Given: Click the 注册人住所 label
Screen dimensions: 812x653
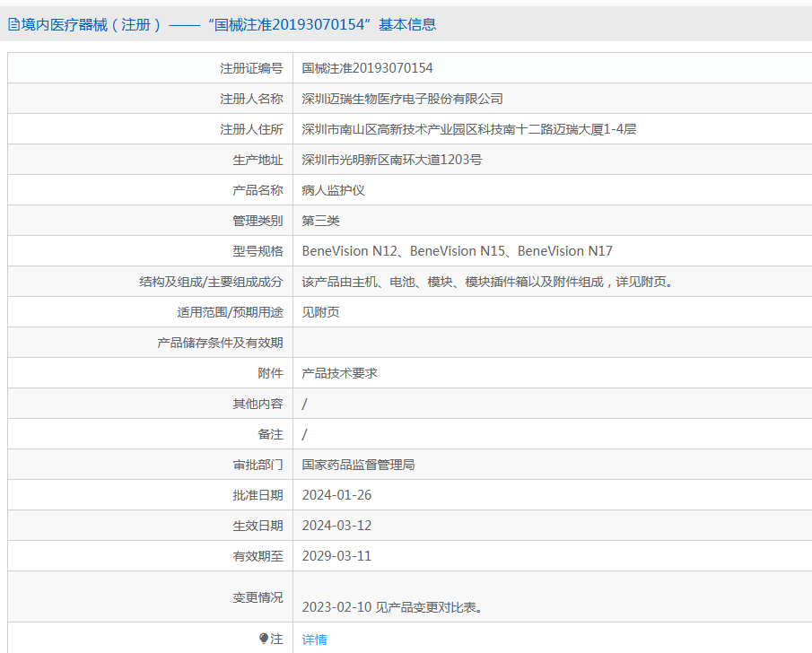Looking at the screenshot, I should click(x=252, y=129).
